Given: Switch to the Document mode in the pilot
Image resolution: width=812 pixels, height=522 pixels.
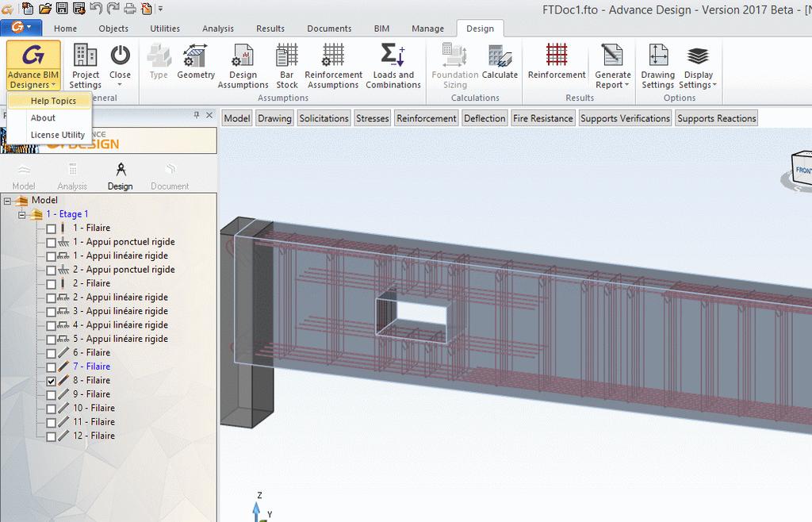Looking at the screenshot, I should pyautogui.click(x=170, y=177).
